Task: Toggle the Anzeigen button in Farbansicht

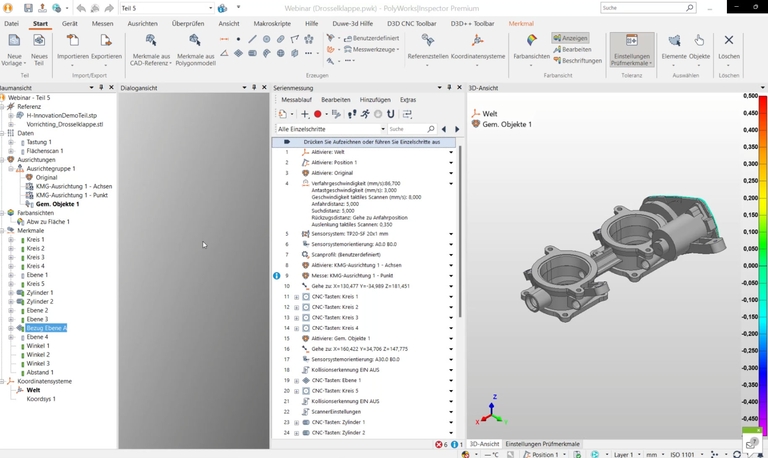Action: pos(570,38)
